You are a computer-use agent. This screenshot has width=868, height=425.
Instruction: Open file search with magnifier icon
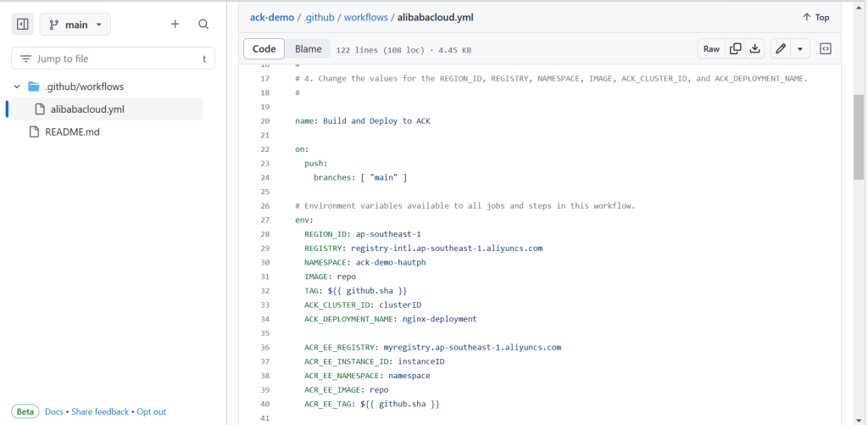point(203,25)
